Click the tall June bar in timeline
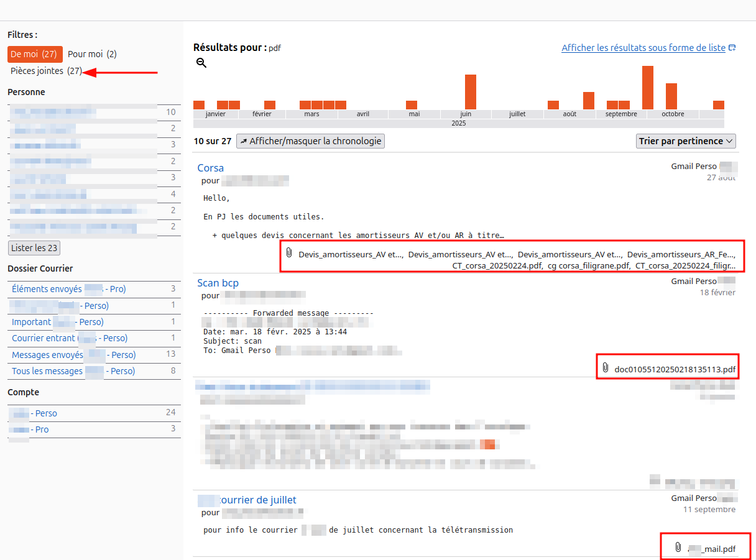Image resolution: width=756 pixels, height=560 pixels. [x=471, y=92]
